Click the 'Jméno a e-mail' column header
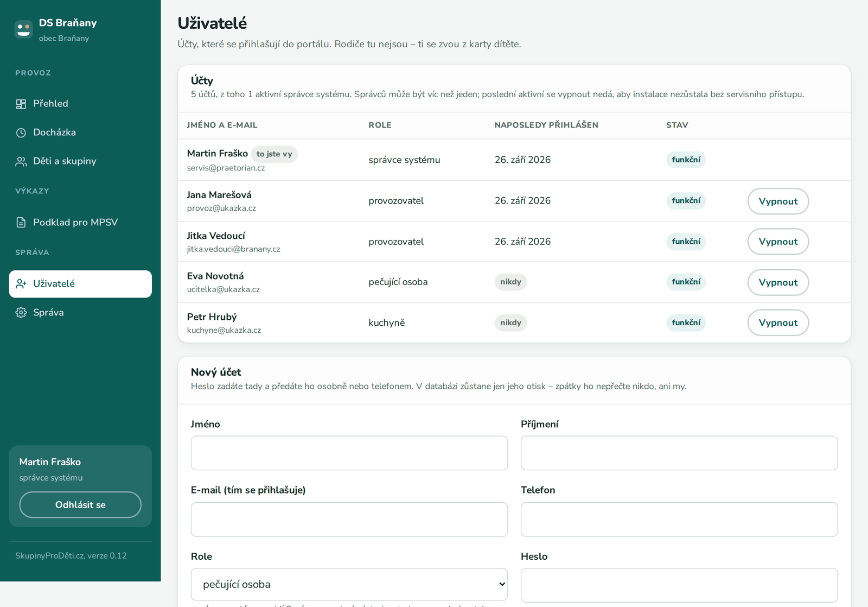 (222, 125)
